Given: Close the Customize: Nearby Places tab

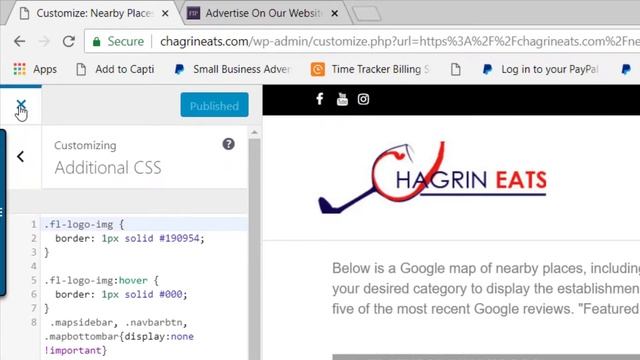Looking at the screenshot, I should pyautogui.click(x=165, y=13).
